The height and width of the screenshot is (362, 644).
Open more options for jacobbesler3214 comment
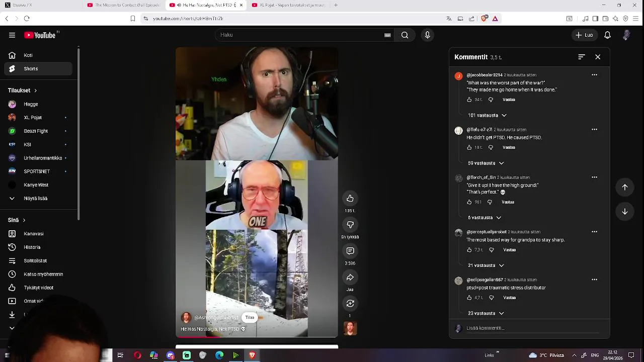[x=594, y=75]
